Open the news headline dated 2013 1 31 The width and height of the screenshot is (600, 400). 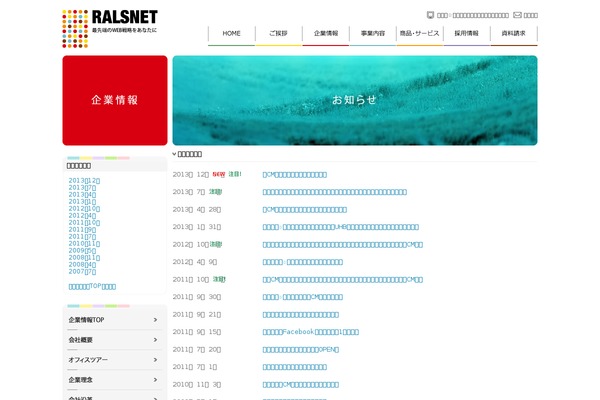pos(341,227)
